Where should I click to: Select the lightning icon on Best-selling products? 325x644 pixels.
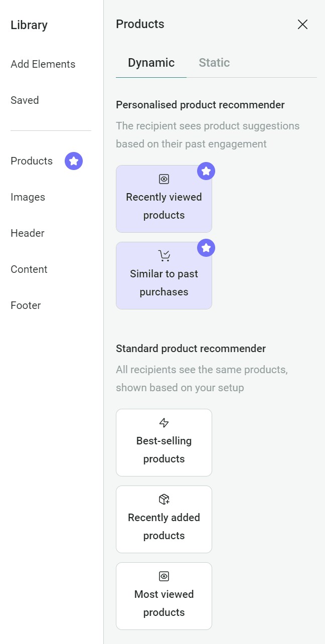pyautogui.click(x=164, y=422)
